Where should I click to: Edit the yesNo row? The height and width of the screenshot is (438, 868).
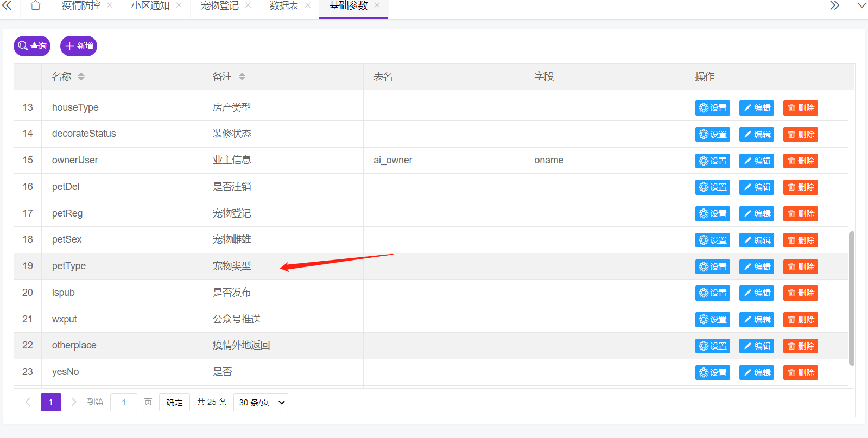pos(757,372)
